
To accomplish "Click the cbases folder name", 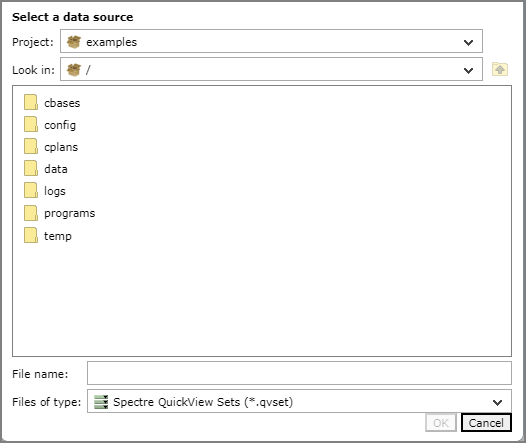I will pyautogui.click(x=62, y=103).
